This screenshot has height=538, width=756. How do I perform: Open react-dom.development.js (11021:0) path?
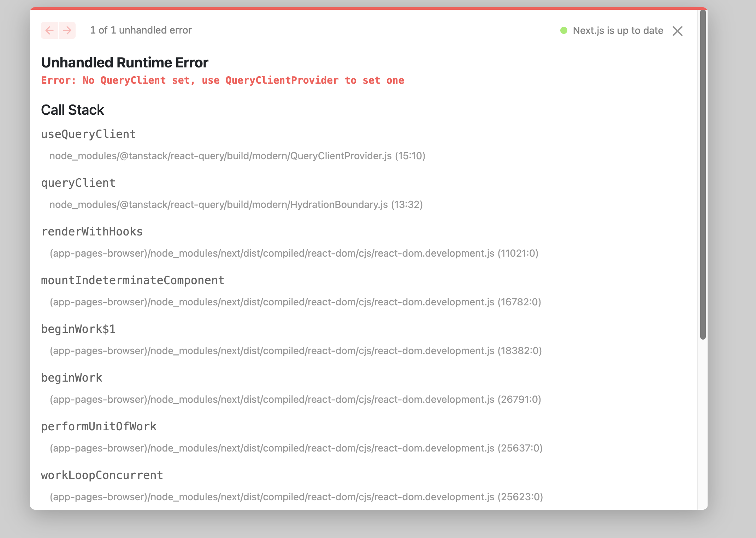point(294,253)
